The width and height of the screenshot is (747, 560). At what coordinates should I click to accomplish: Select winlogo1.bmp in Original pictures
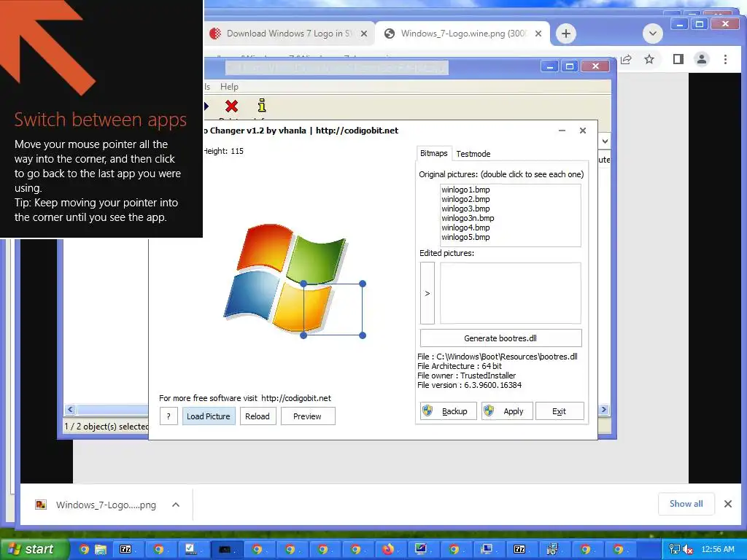click(x=465, y=190)
